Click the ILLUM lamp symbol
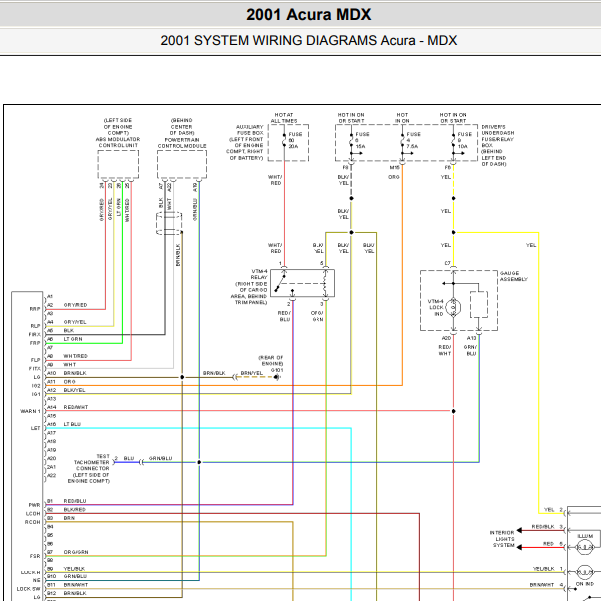601x601 pixels. point(585,547)
